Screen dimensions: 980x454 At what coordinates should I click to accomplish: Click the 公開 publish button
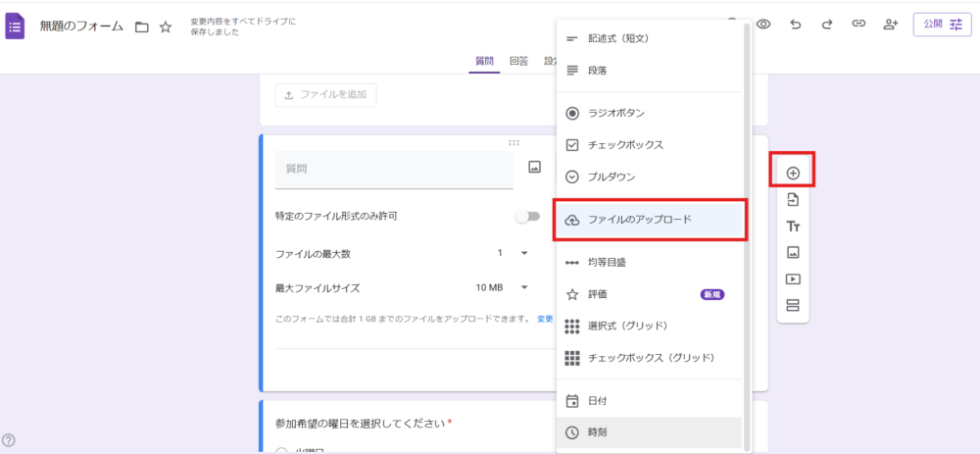[x=942, y=25]
